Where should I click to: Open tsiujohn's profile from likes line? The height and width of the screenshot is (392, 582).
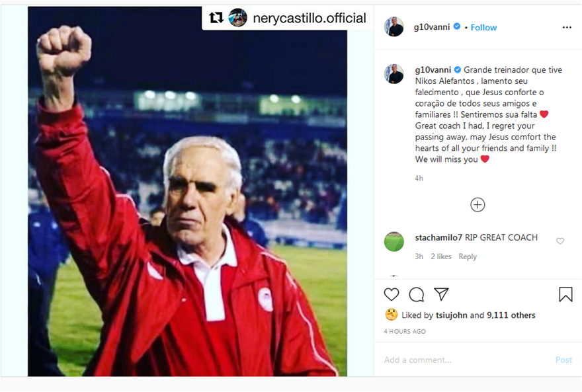451,315
